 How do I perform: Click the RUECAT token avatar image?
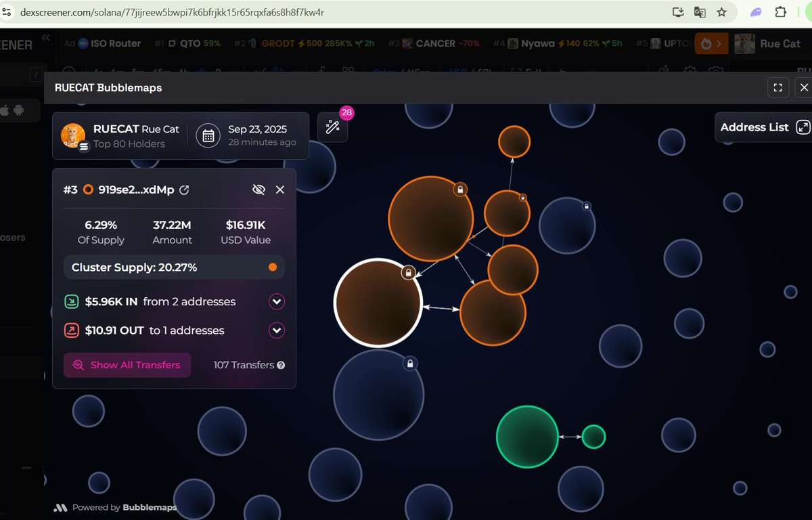73,135
